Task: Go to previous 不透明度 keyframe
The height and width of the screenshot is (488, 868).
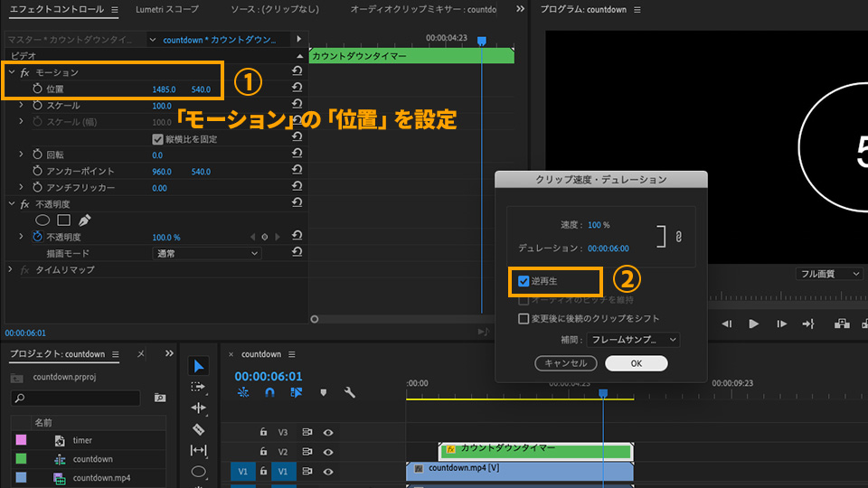Action: pos(252,237)
